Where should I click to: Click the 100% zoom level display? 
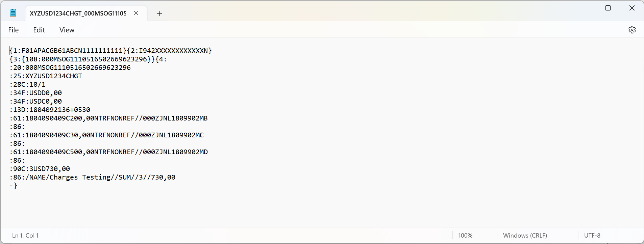(x=465, y=235)
